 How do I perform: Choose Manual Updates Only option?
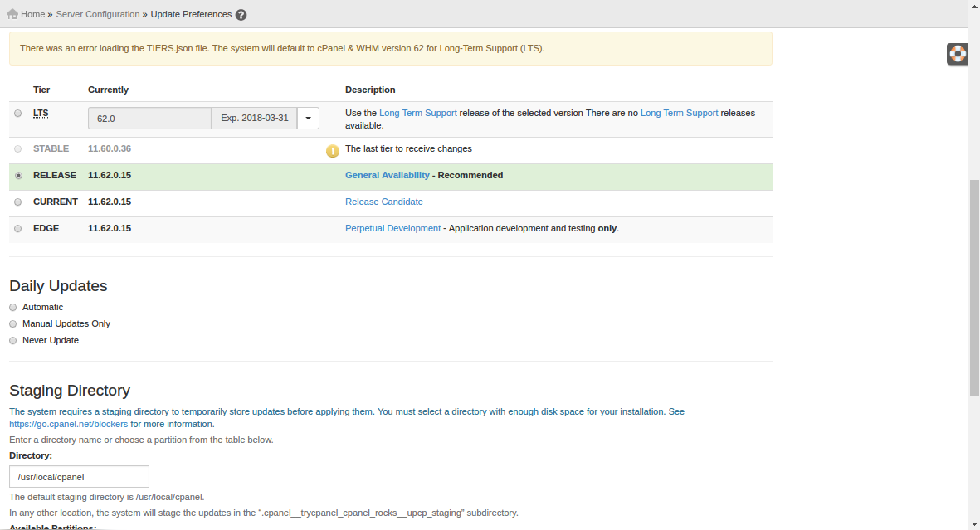coord(13,323)
